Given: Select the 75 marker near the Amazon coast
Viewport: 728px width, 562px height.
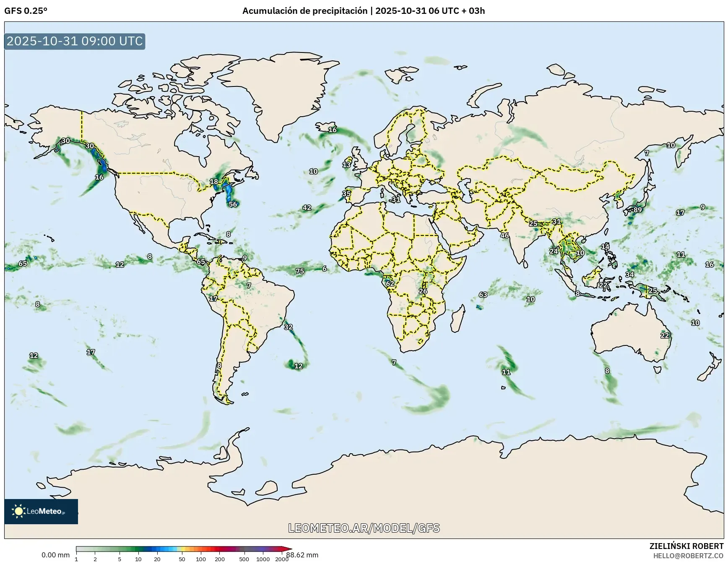Looking at the screenshot, I should tap(300, 272).
